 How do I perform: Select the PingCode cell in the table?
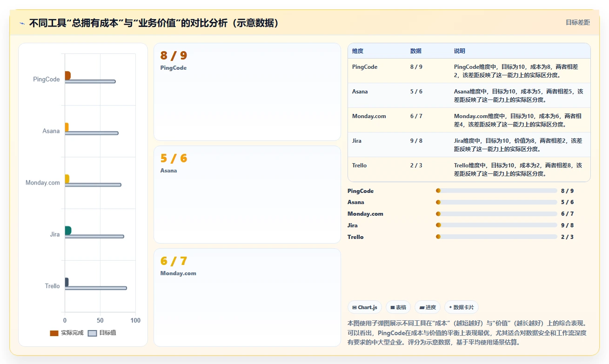coord(365,67)
